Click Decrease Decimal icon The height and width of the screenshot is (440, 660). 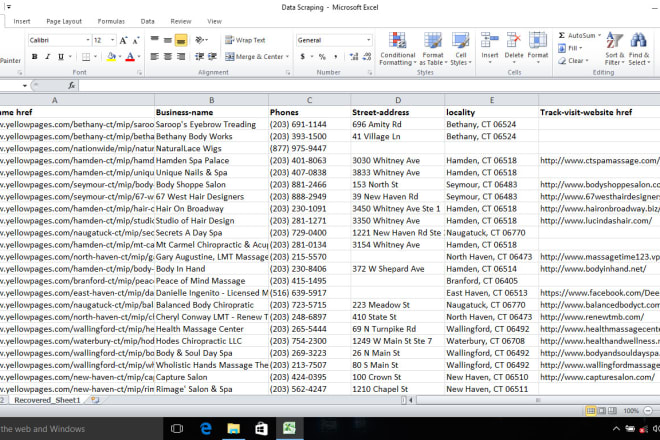367,56
